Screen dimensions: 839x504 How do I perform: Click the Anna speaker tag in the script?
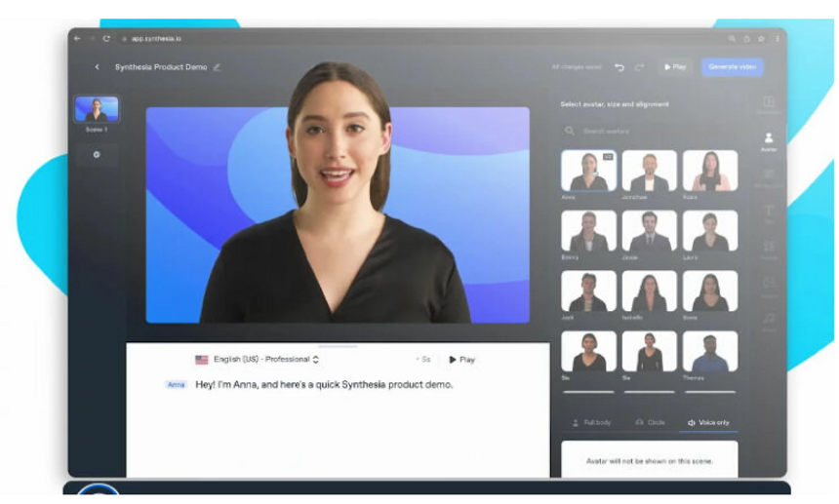(x=176, y=384)
